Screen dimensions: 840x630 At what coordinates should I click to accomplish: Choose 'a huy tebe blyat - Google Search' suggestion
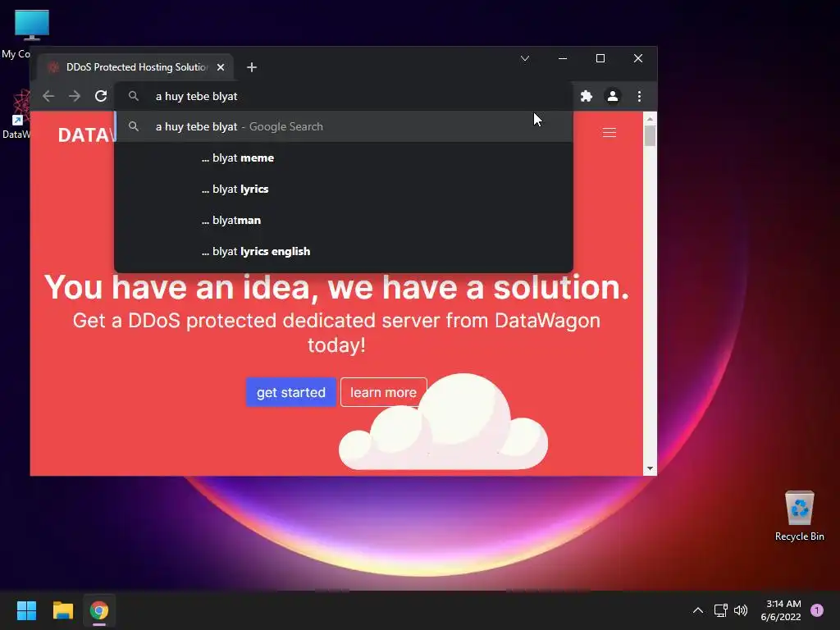click(x=344, y=127)
